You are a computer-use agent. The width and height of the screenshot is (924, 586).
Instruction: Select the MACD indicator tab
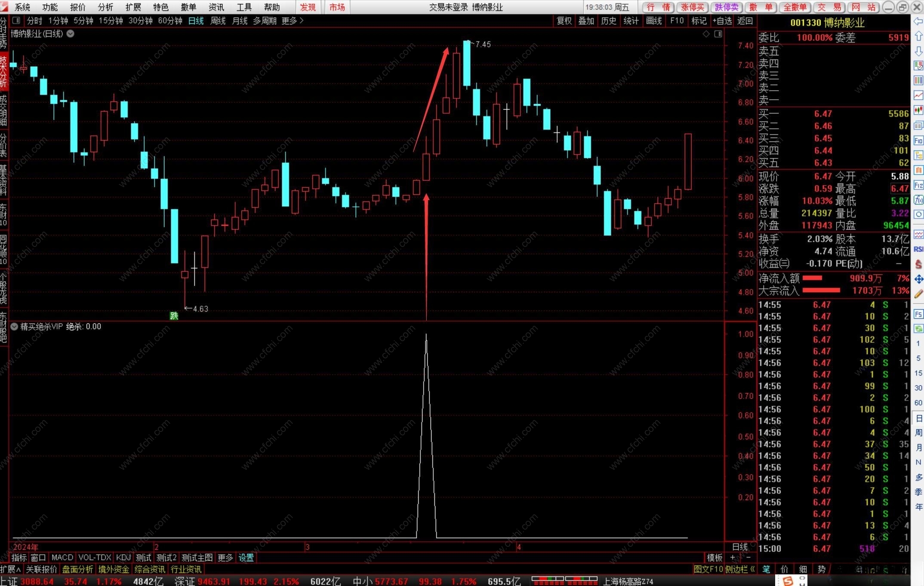62,558
